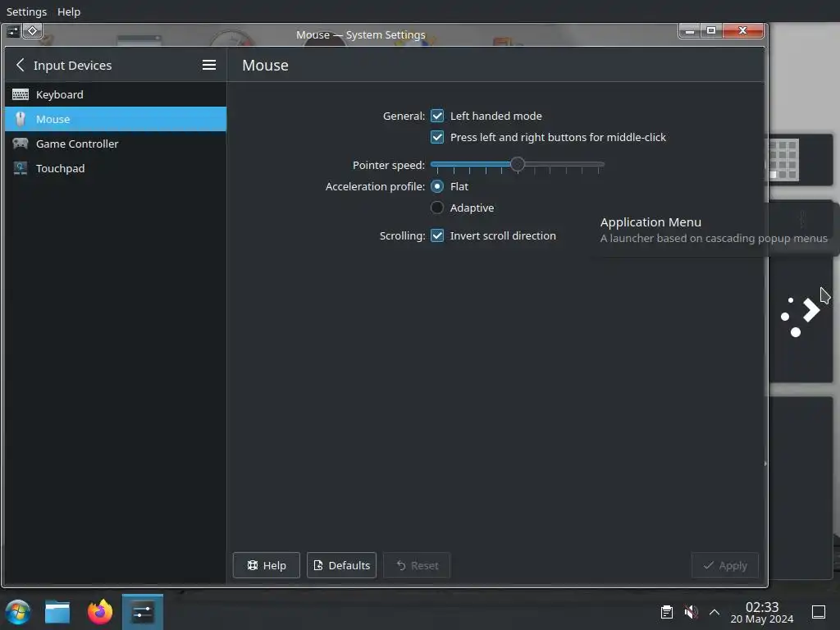Click the muted volume tray icon
The image size is (840, 630).
691,612
